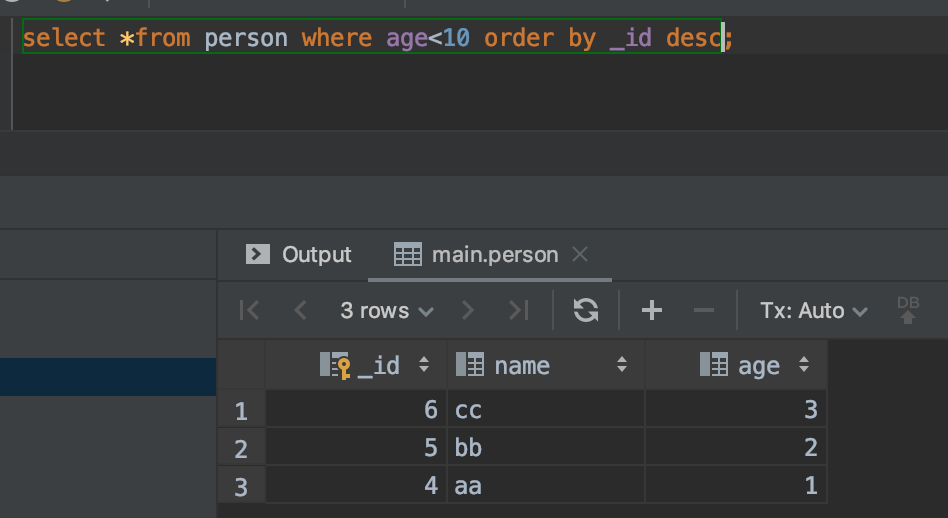Switch to the Output tab
This screenshot has width=948, height=518.
point(300,255)
